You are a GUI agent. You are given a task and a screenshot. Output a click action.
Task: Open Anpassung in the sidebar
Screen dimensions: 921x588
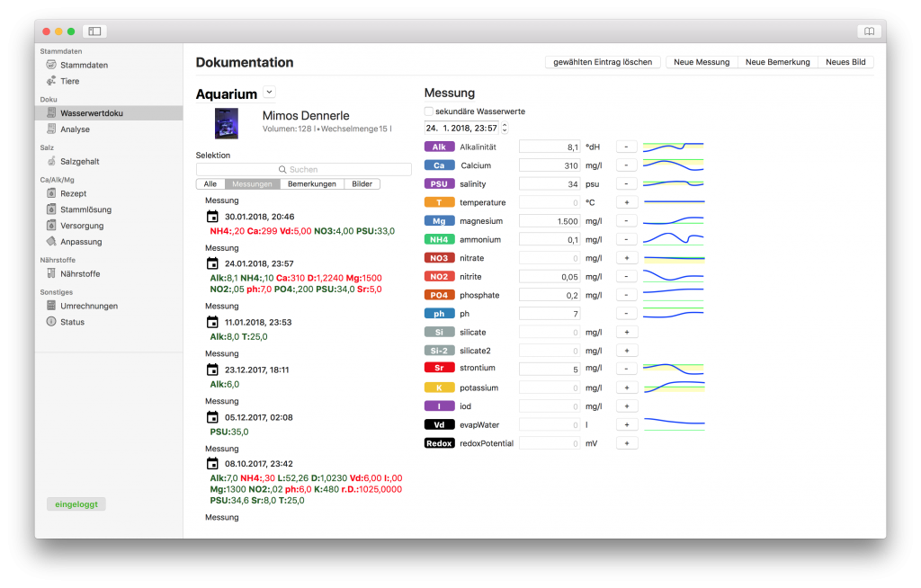pos(80,242)
